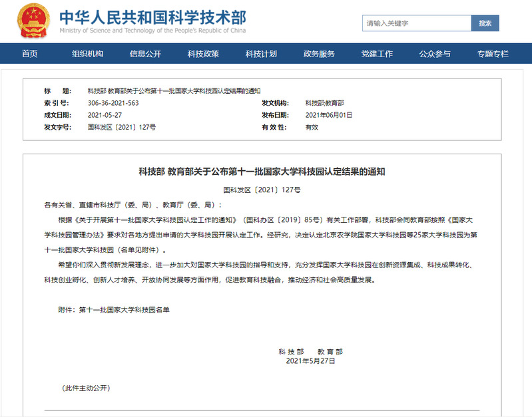
Task: Click the index number 306-36-2021-563
Action: pyautogui.click(x=113, y=103)
